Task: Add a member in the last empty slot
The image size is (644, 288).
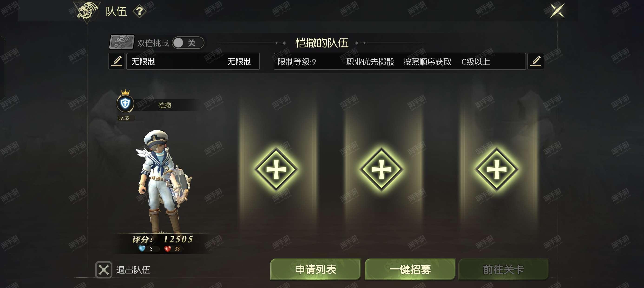Action: (496, 170)
